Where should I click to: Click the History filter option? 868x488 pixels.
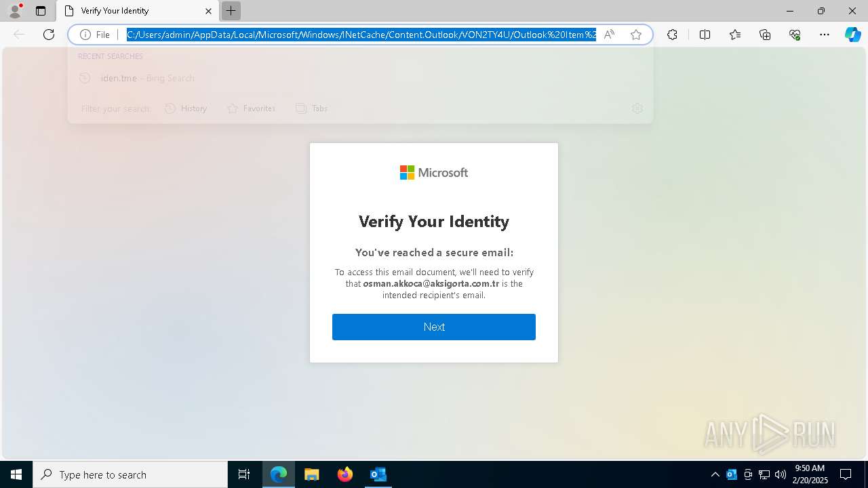(186, 108)
